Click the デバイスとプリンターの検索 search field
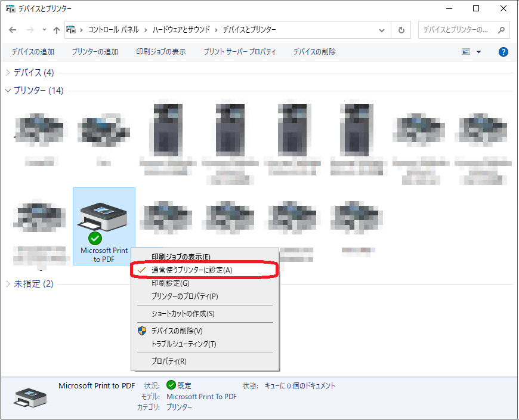Screen dimensions: 519x420 point(456,30)
